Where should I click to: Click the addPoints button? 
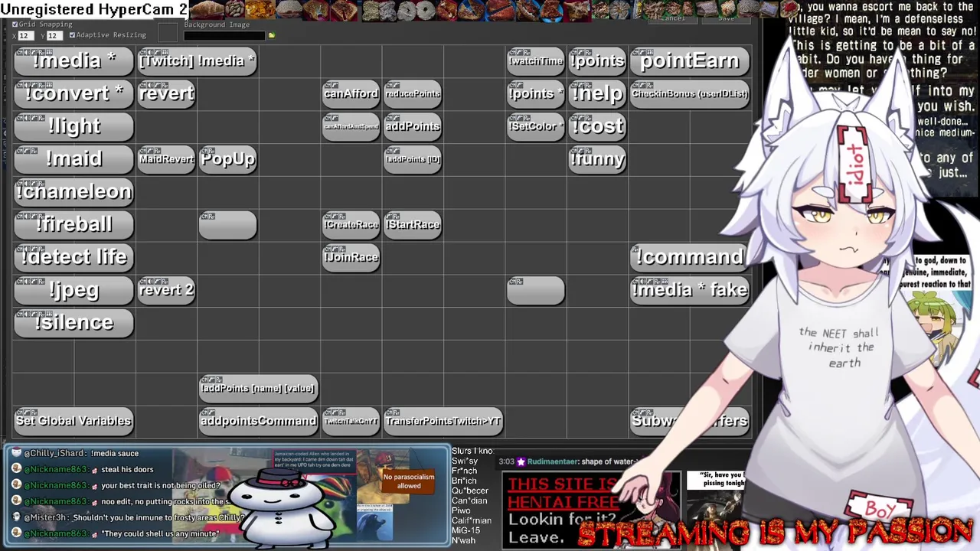coord(413,126)
